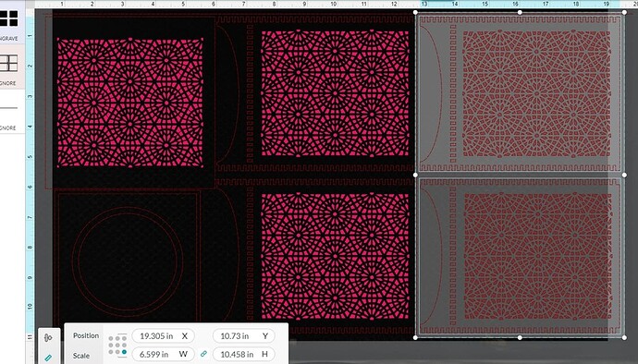The image size is (638, 364).
Task: Set anchor point to bottom-right dot
Action: tap(124, 352)
